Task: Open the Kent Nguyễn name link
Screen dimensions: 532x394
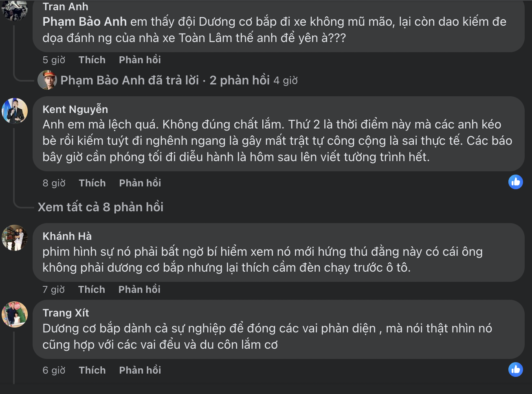Action: coord(75,109)
